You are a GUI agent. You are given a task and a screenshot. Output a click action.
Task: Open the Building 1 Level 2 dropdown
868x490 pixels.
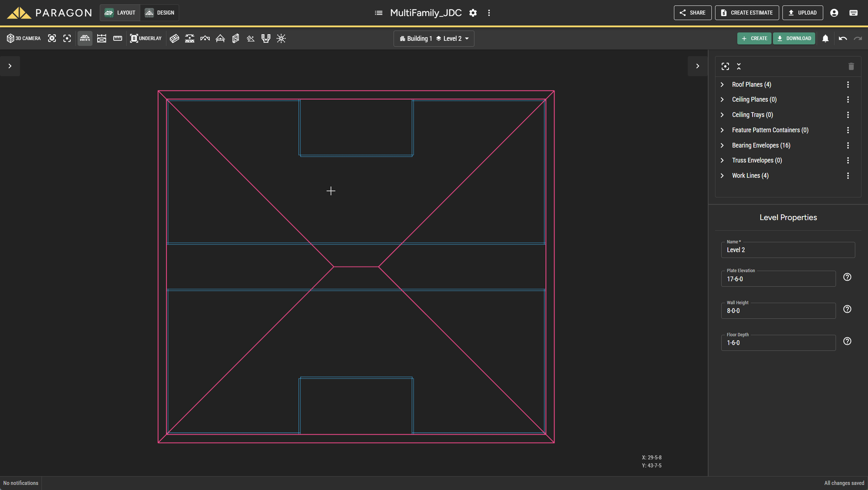tap(434, 38)
